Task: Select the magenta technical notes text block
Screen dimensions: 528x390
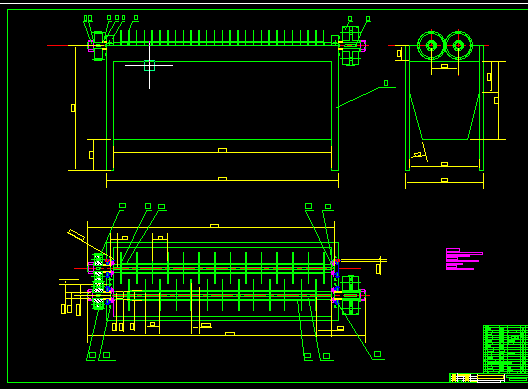Action: point(464,259)
